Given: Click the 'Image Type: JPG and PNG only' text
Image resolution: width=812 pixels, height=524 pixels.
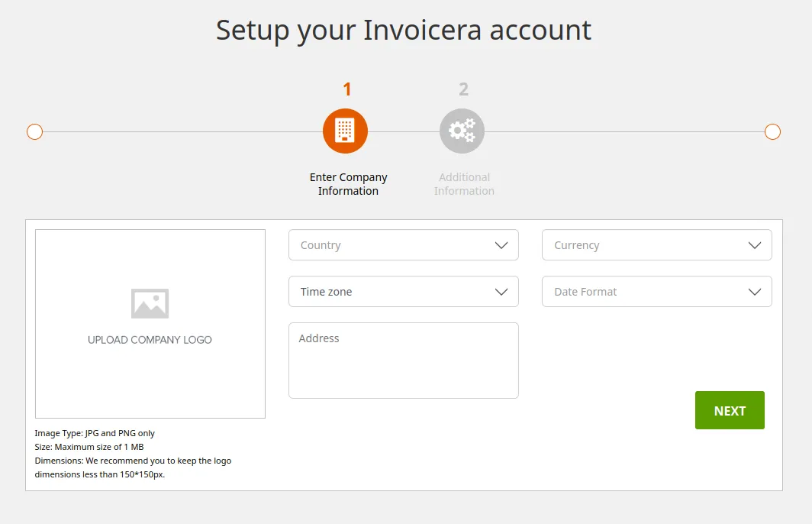Looking at the screenshot, I should (x=95, y=433).
